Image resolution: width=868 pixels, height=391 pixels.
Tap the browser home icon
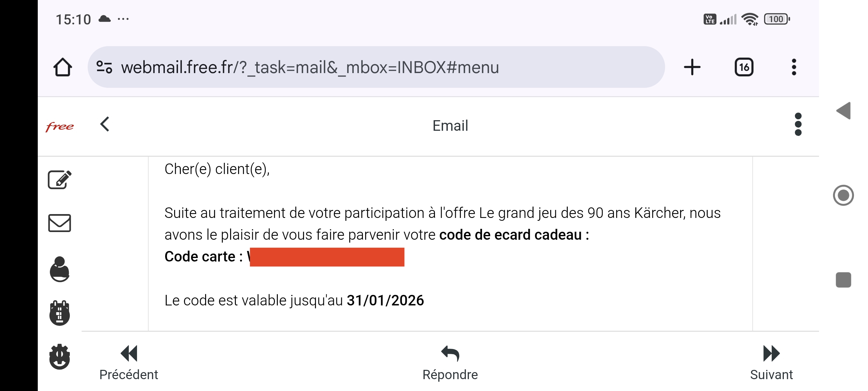(63, 67)
